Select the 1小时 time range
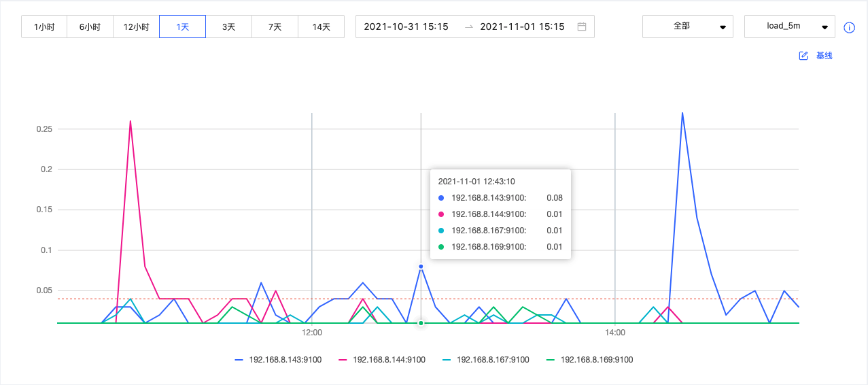This screenshot has width=868, height=385. tap(44, 27)
